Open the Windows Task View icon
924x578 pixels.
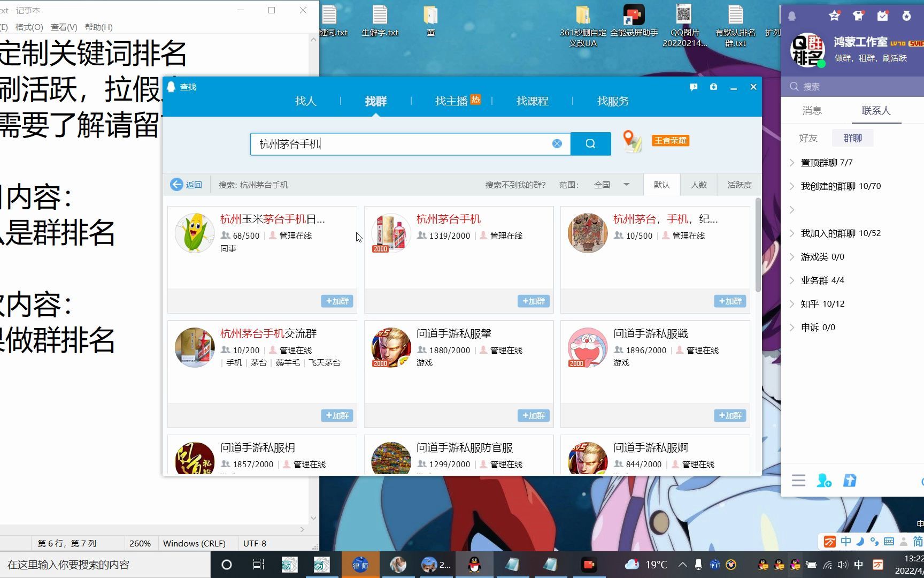click(259, 565)
